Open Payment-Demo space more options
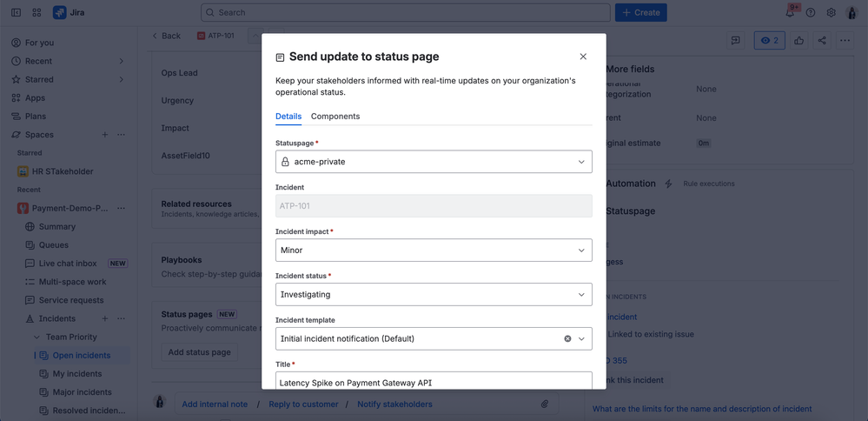This screenshot has width=868, height=421. [x=122, y=208]
